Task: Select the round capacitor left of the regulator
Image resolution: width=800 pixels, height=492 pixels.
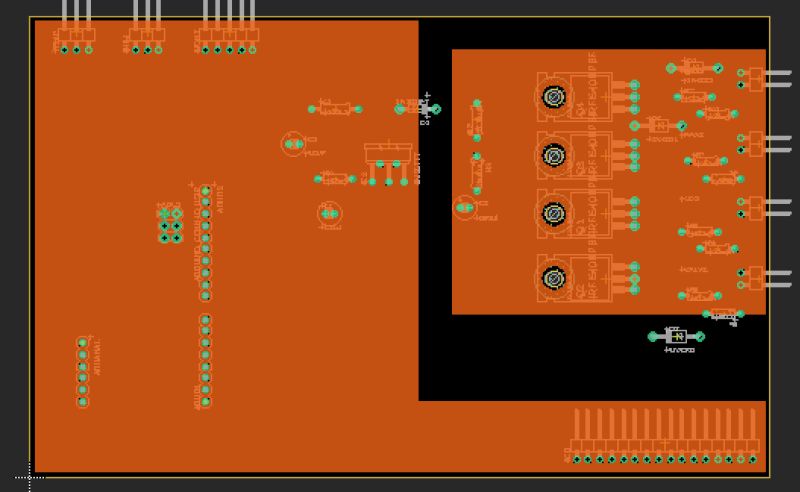Action: click(293, 144)
